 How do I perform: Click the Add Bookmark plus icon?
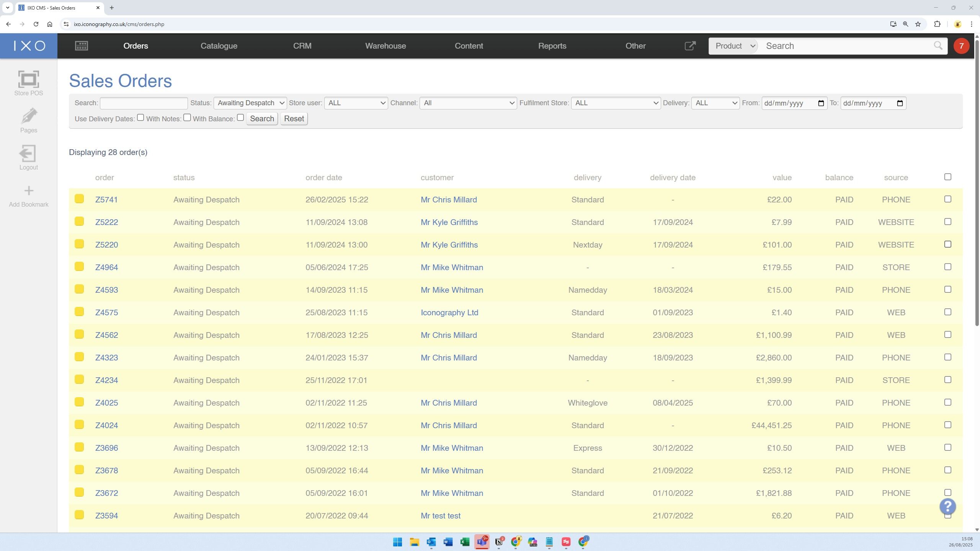point(28,191)
